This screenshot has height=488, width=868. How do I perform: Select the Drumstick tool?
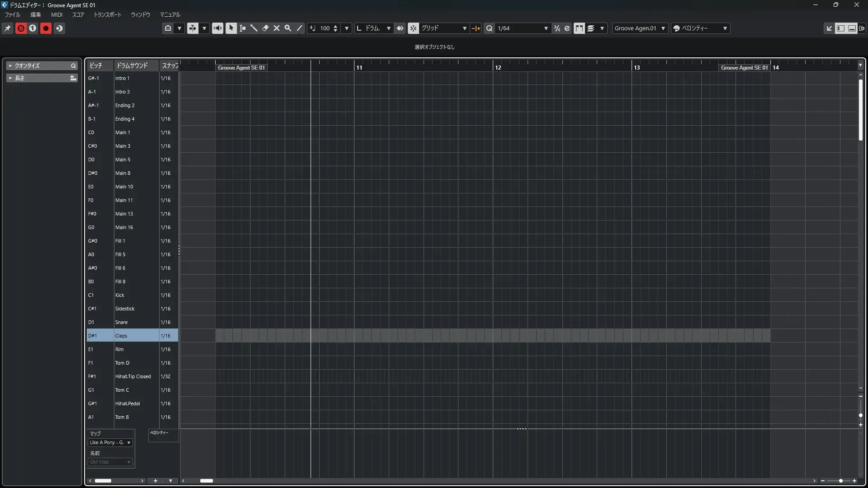click(254, 28)
